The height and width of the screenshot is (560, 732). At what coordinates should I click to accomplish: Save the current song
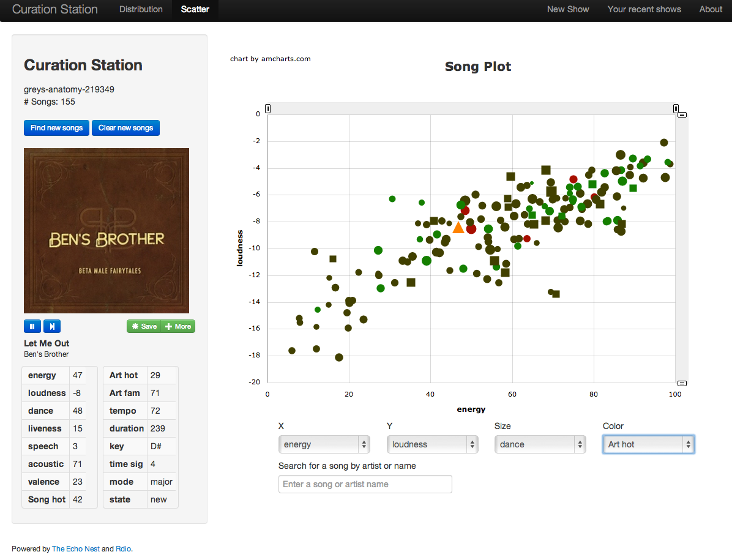[144, 326]
